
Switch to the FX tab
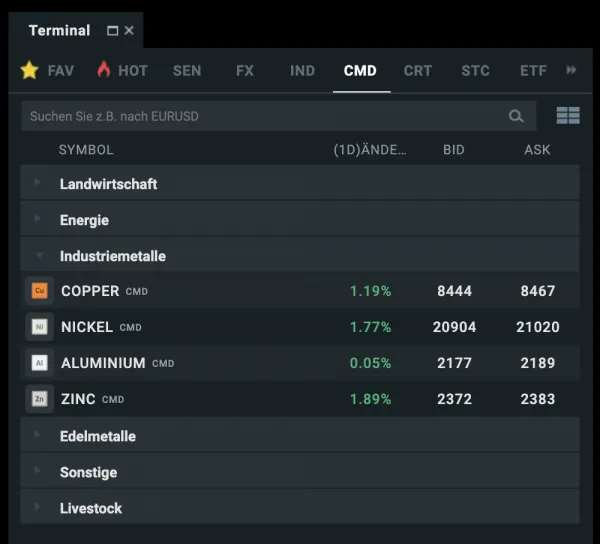tap(245, 71)
